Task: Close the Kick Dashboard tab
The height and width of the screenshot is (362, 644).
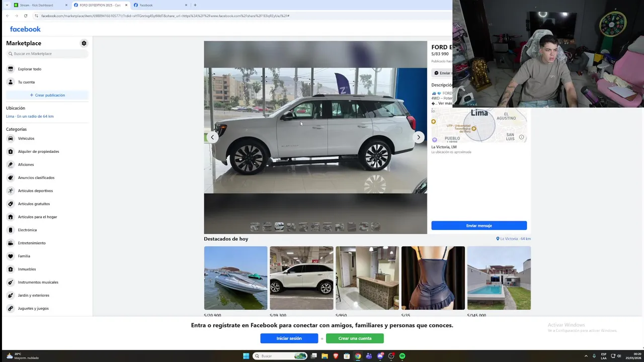Action: [66, 5]
